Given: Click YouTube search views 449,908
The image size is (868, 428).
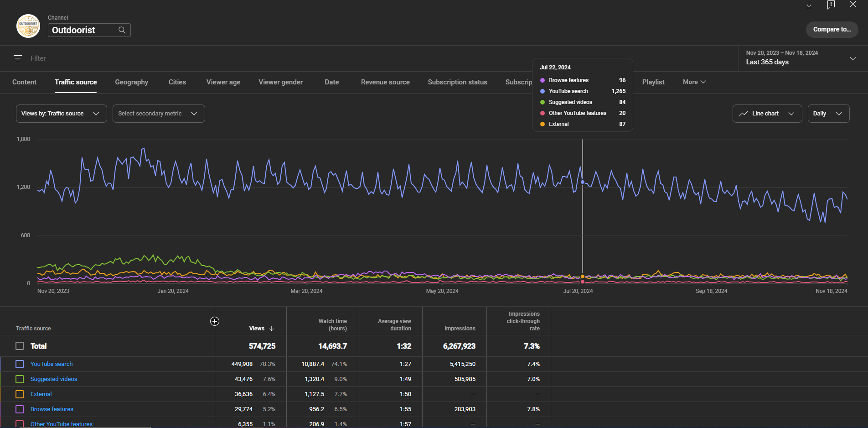Looking at the screenshot, I should pos(242,364).
